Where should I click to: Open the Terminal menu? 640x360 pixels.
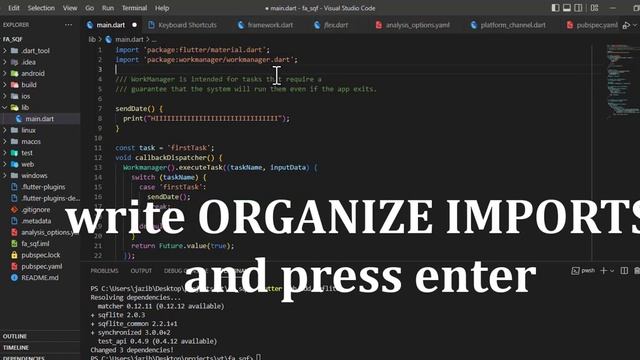[134, 8]
